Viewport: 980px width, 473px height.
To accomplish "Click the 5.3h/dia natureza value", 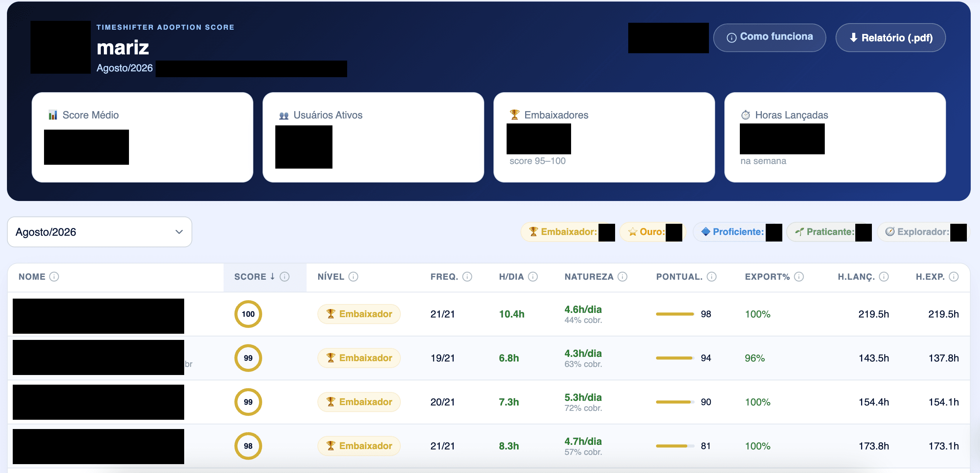I will click(x=583, y=397).
